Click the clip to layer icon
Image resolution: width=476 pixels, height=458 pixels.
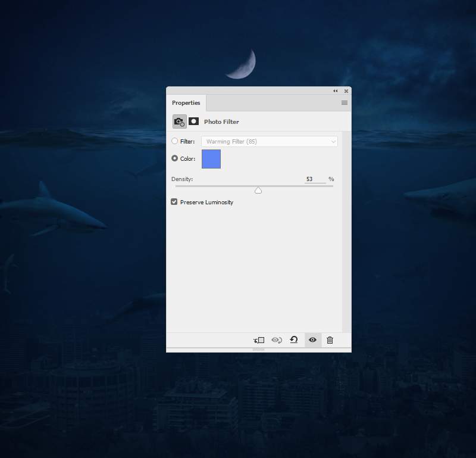pos(259,340)
